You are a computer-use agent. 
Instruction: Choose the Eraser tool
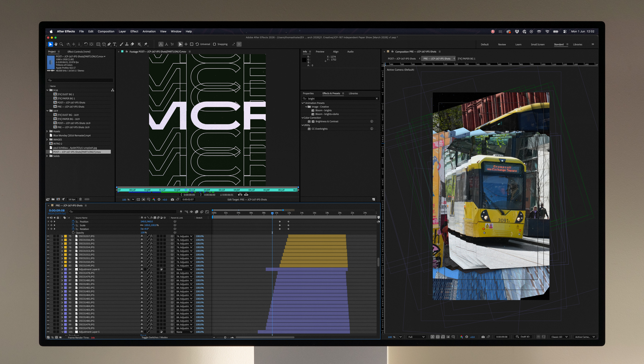[132, 44]
